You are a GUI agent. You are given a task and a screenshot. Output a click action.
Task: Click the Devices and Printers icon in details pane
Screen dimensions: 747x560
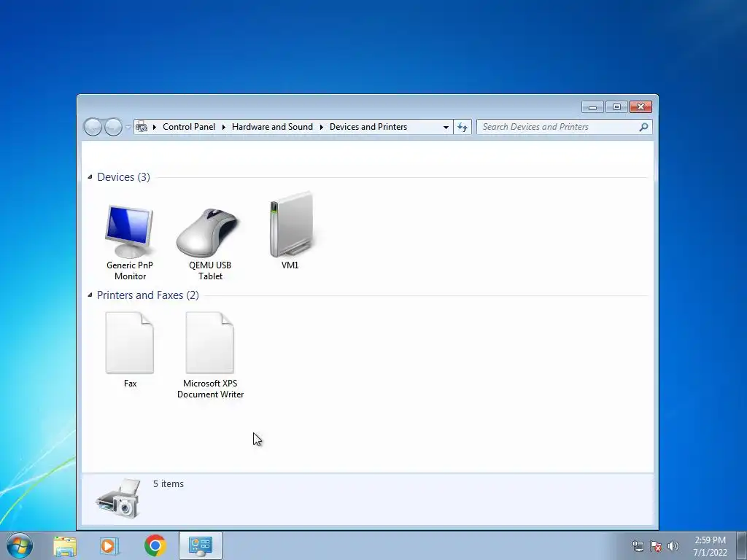[x=118, y=499]
